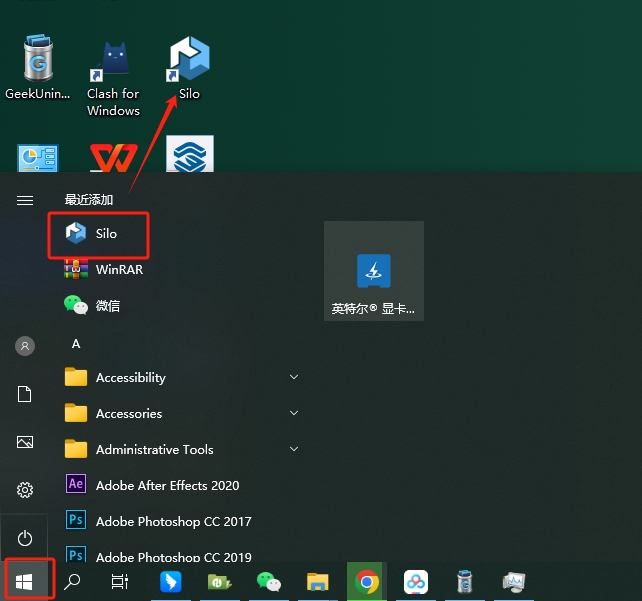The height and width of the screenshot is (601, 642).
Task: Open Documents from Start sidebar
Action: click(x=25, y=394)
